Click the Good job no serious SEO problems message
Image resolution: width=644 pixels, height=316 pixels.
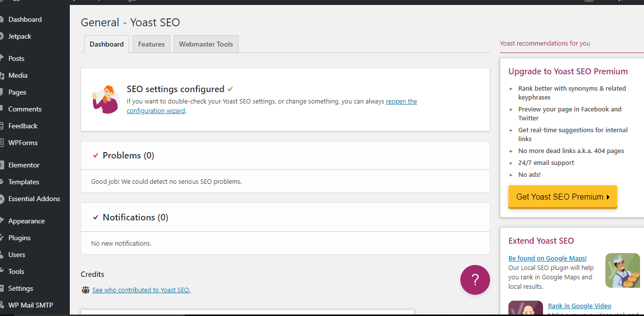coord(166,181)
